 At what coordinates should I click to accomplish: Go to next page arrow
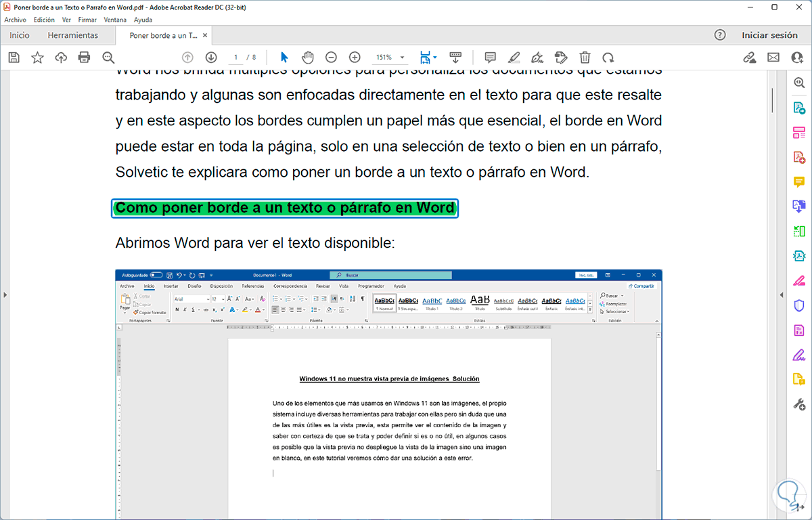tap(211, 58)
